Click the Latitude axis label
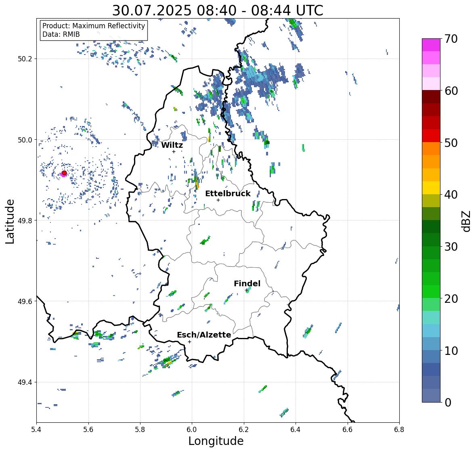Image resolution: width=476 pixels, height=451 pixels. [10, 221]
